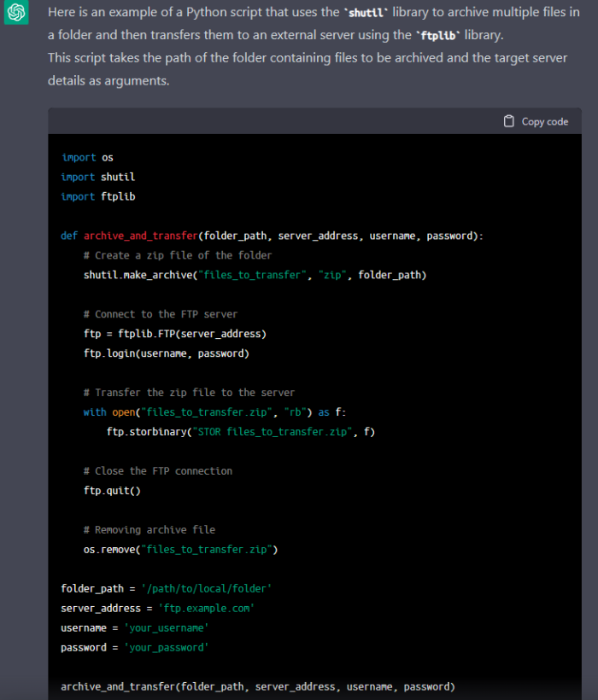
Task: Click the ChatGPT logo avatar
Action: 17,14
